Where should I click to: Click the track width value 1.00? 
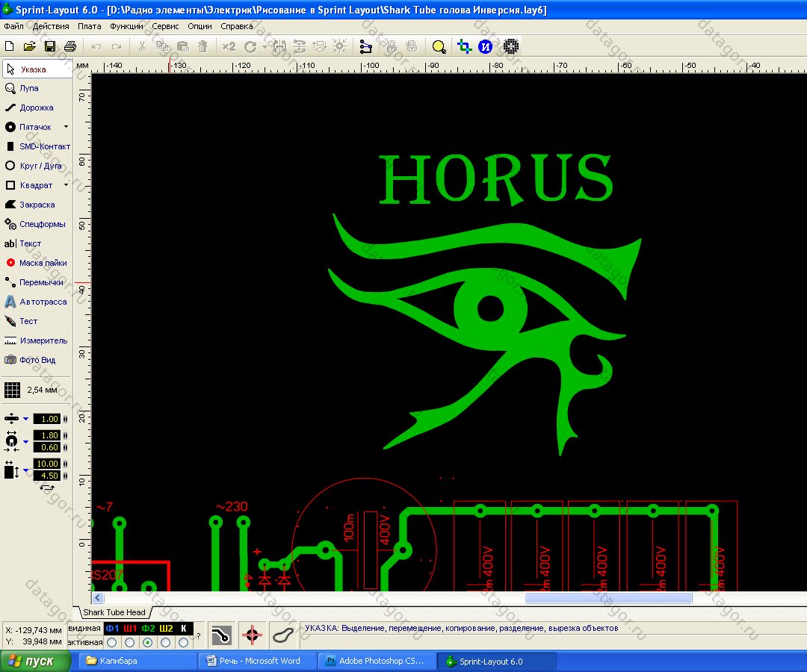(47, 419)
